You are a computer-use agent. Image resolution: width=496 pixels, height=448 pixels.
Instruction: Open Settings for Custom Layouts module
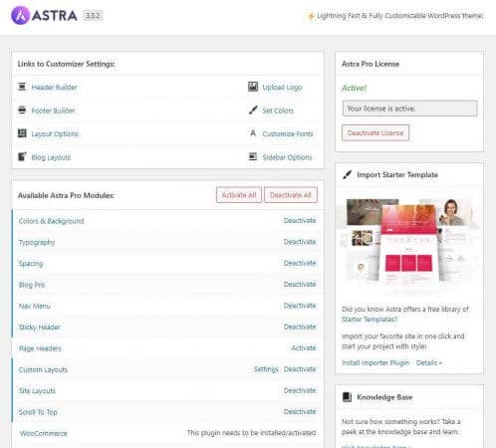(x=266, y=369)
